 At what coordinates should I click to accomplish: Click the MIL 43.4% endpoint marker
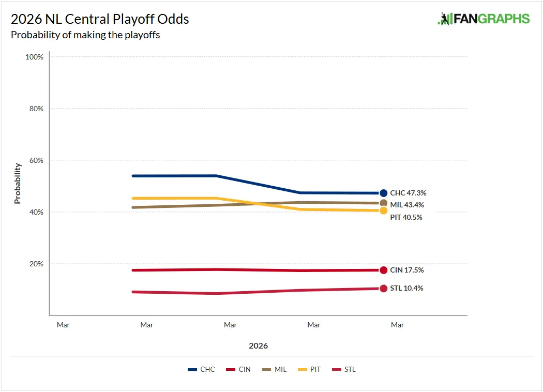coord(383,203)
